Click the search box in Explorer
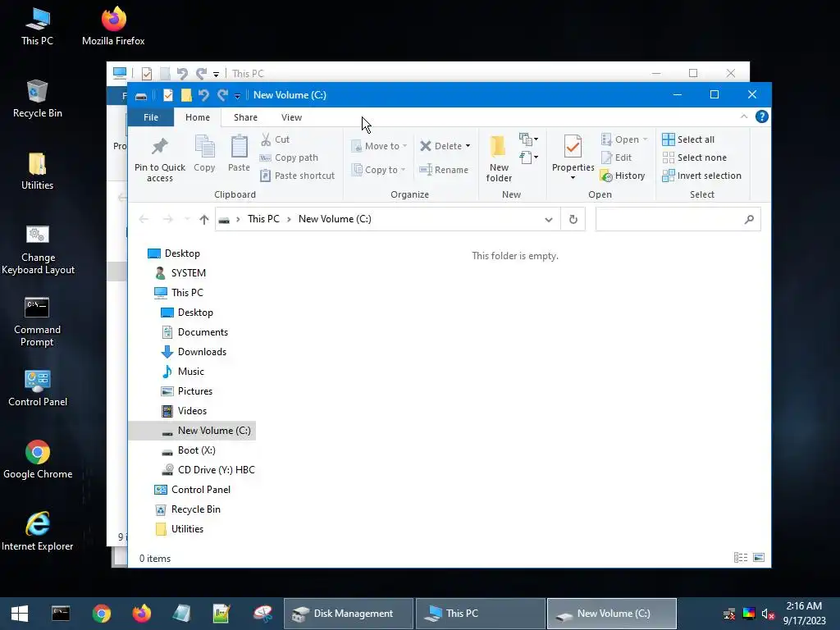 678,219
